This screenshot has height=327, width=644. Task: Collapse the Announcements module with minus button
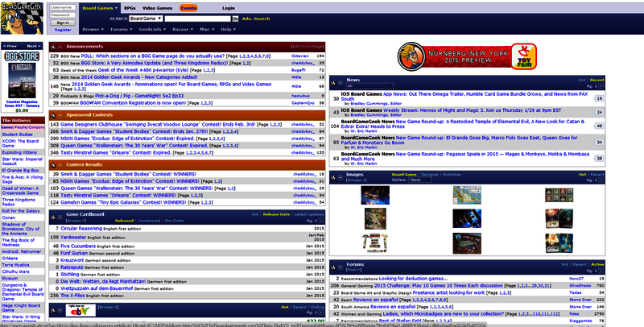pyautogui.click(x=61, y=47)
